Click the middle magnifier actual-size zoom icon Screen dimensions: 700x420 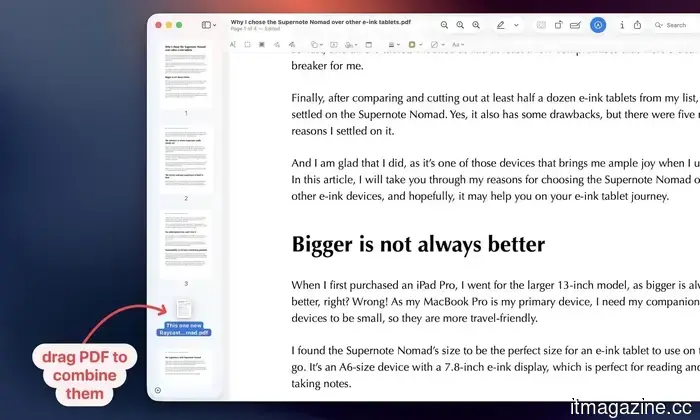[460, 25]
